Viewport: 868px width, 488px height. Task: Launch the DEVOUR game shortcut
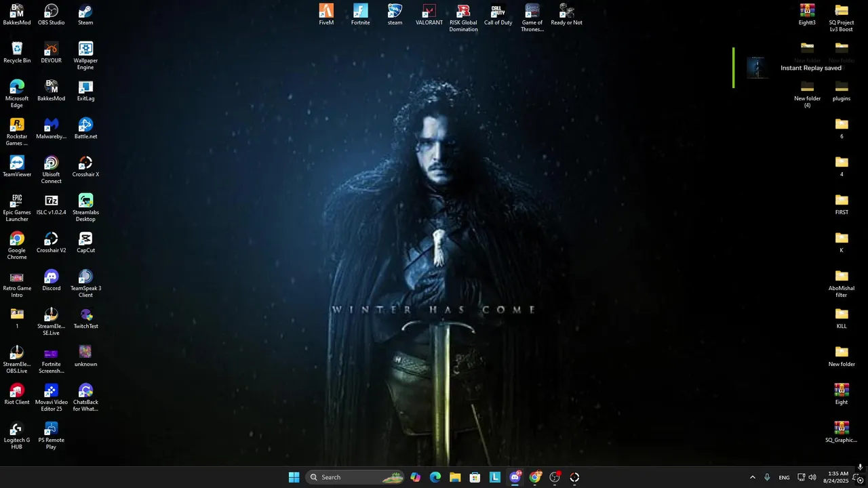[x=51, y=53]
